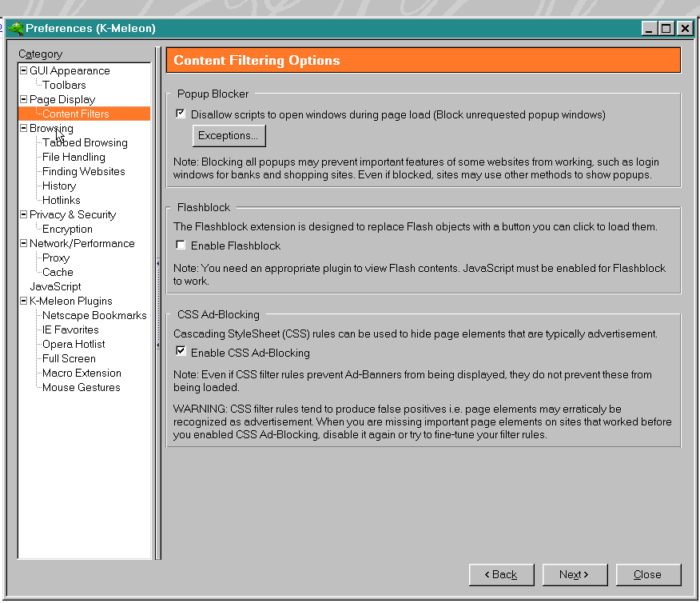Select the JavaScript category
700x603 pixels.
pyautogui.click(x=55, y=286)
